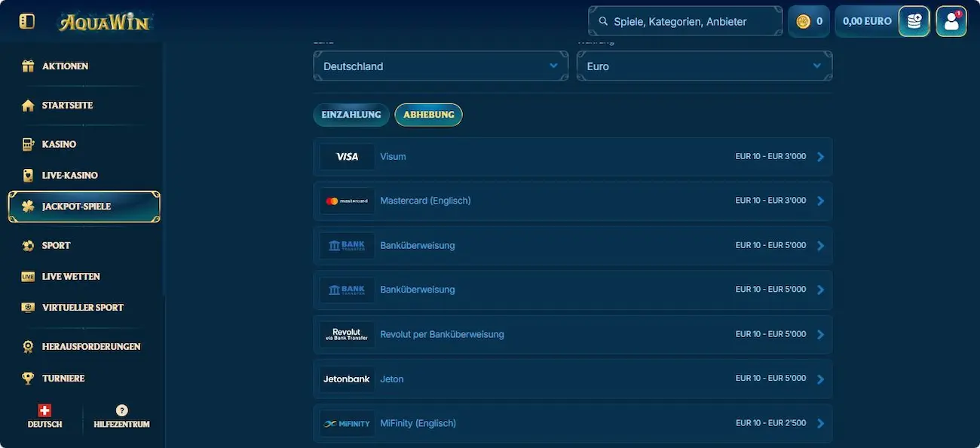
Task: Open Virtueller Sport menu label
Action: (x=83, y=308)
